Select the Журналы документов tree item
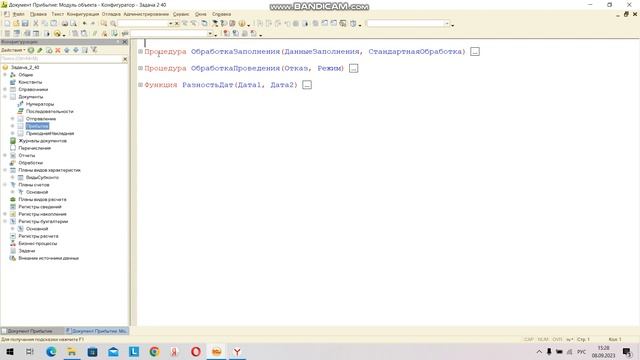 pos(42,141)
